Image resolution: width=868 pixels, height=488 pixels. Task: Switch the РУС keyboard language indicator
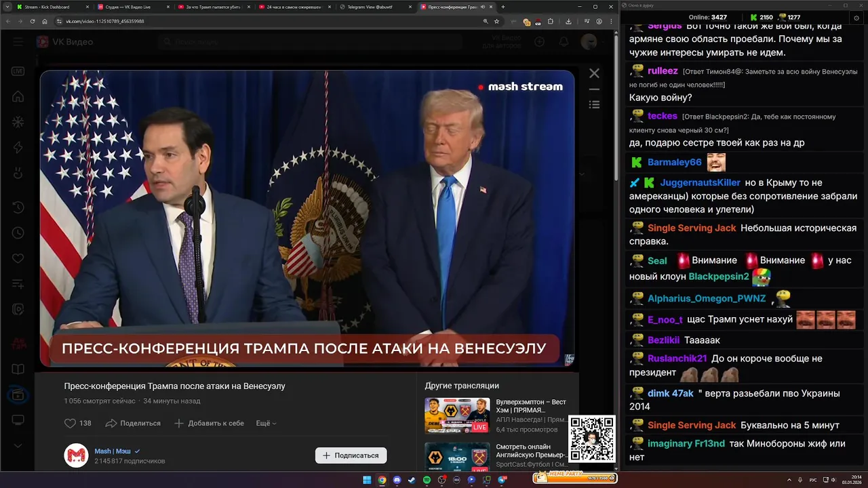tap(813, 480)
